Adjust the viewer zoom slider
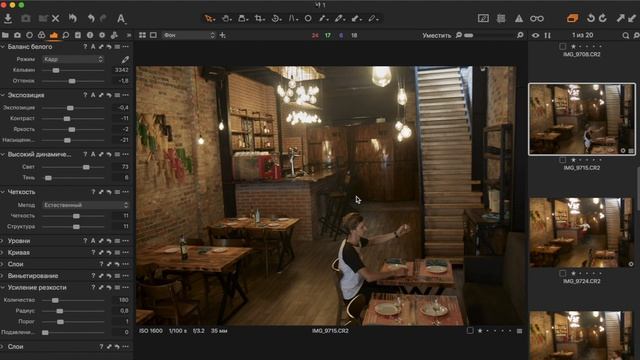640x360 pixels. [x=490, y=36]
